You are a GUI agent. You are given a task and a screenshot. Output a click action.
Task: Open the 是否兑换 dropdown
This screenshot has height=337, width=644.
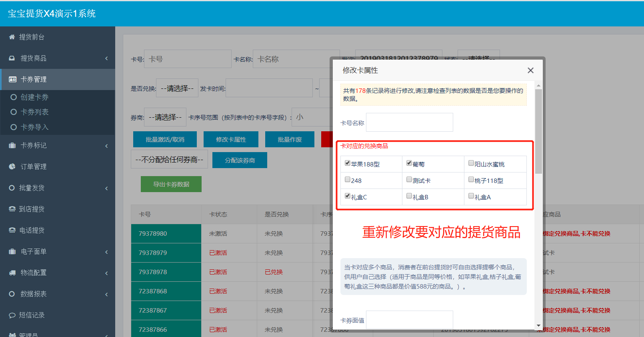click(177, 88)
